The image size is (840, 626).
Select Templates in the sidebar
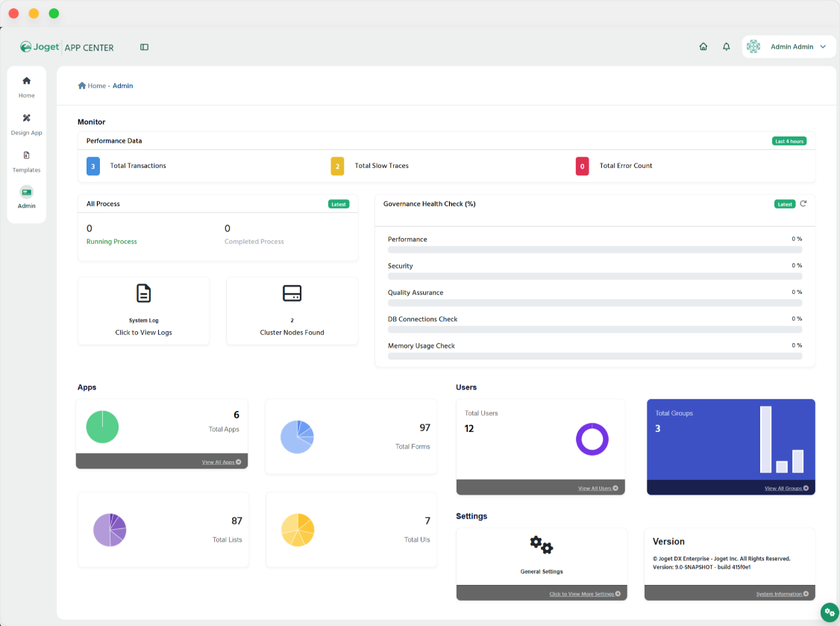pos(26,160)
